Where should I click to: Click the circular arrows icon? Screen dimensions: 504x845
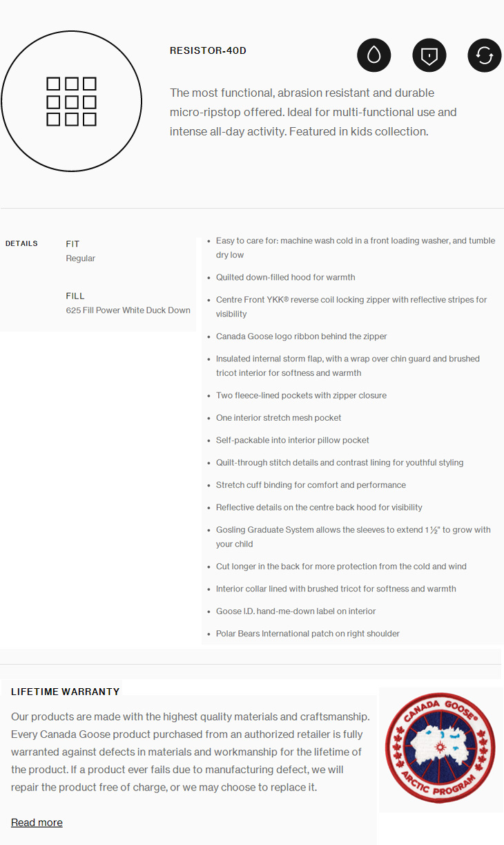click(x=485, y=55)
